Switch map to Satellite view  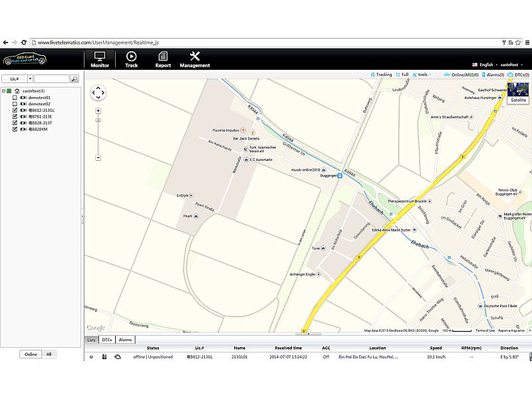[x=518, y=93]
